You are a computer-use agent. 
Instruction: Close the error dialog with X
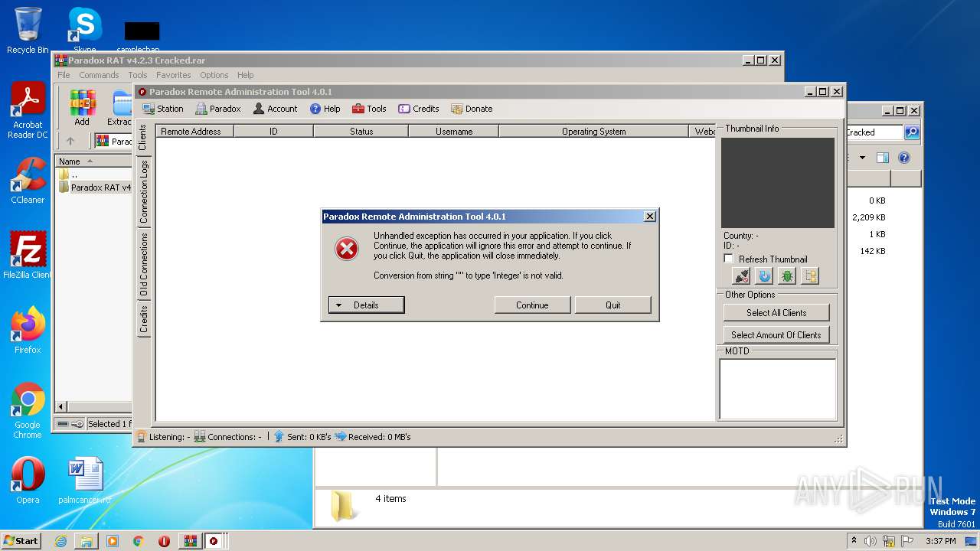click(x=650, y=217)
